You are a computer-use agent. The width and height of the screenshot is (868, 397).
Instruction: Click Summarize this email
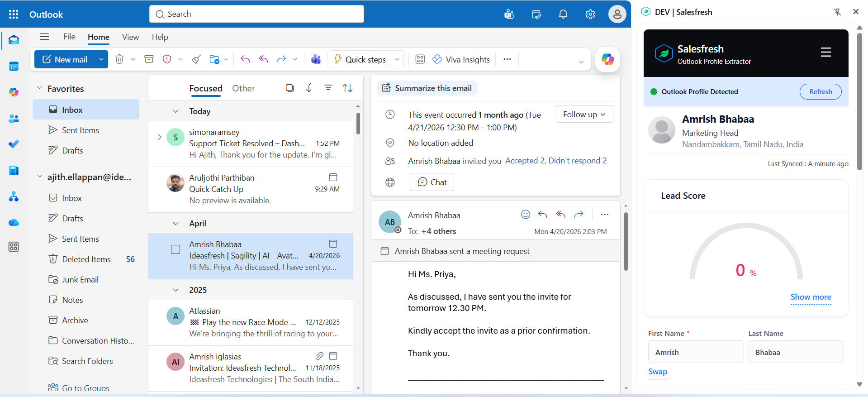coord(427,88)
